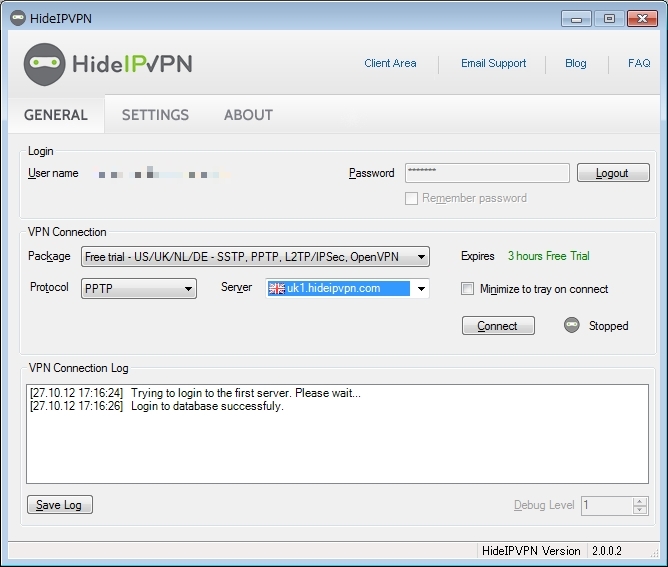Click the title bar HideIPVPN app icon
The image size is (668, 567).
[18, 18]
